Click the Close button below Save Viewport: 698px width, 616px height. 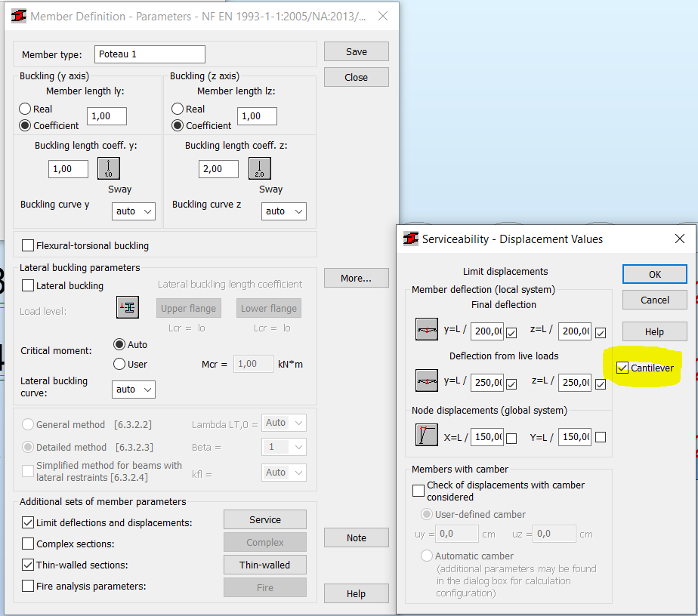pyautogui.click(x=356, y=78)
